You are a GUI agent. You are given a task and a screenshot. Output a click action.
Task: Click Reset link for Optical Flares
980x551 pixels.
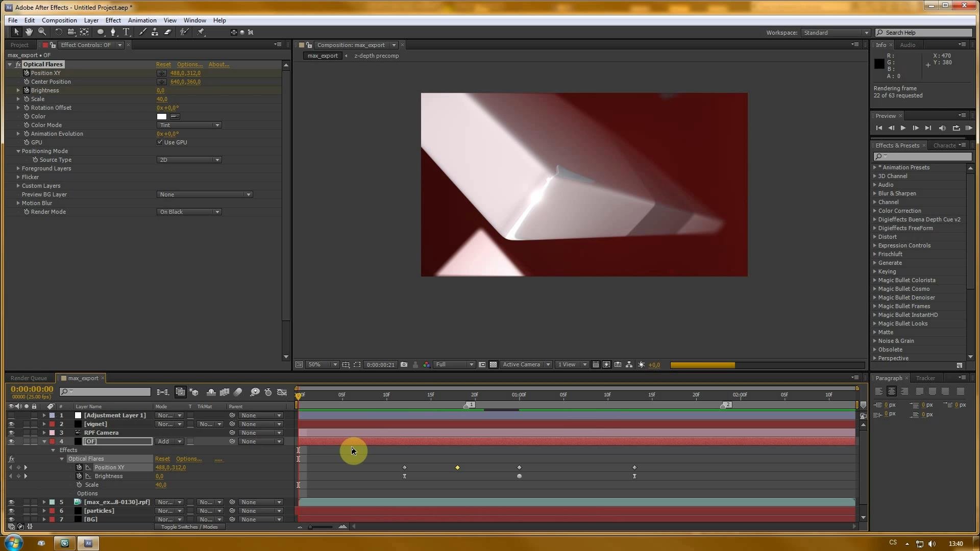point(163,64)
